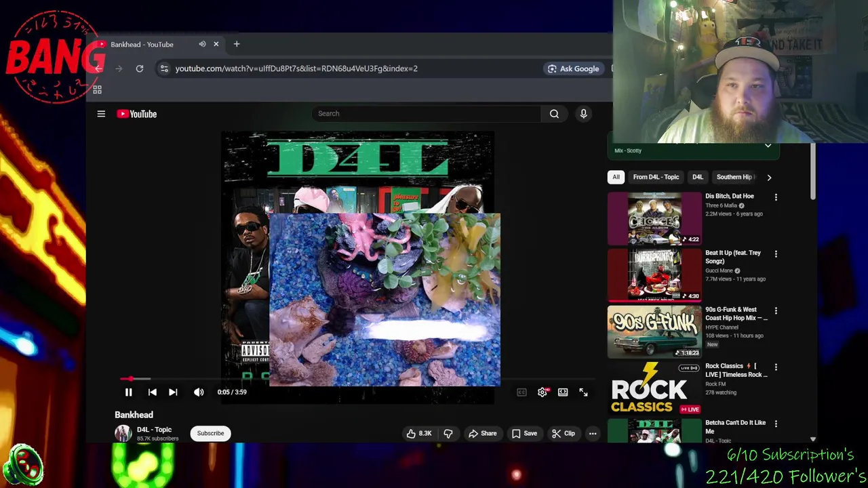
Task: Select the D4L filter chip
Action: point(698,177)
